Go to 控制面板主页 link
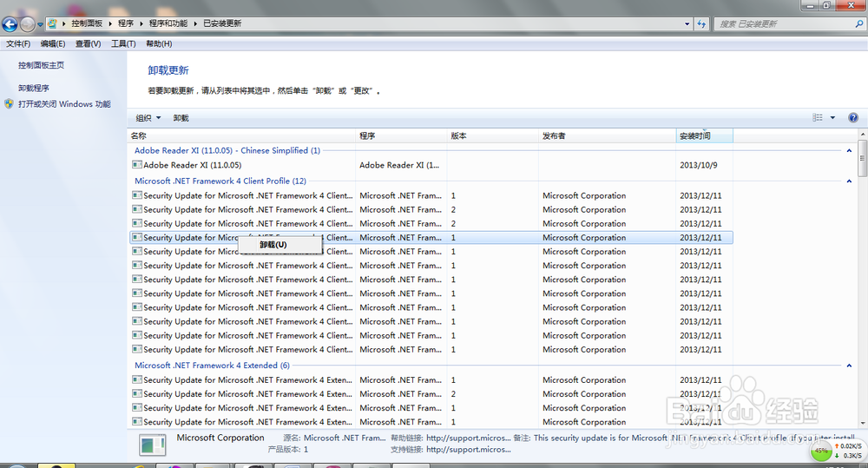This screenshot has height=468, width=868. coord(41,65)
